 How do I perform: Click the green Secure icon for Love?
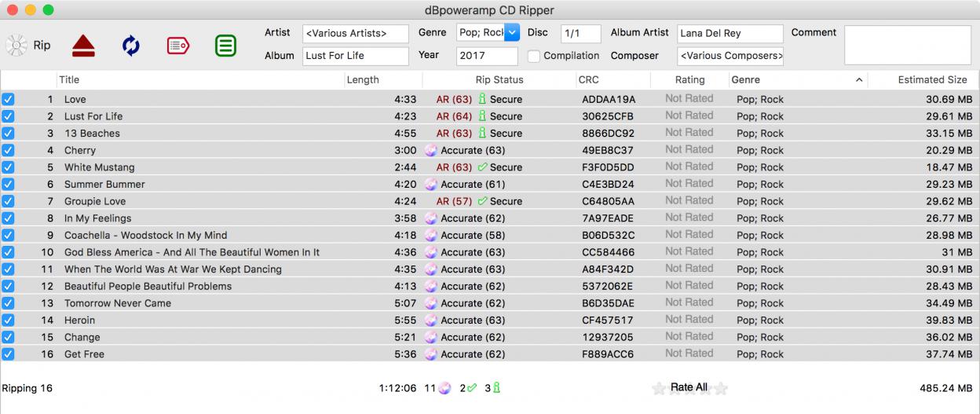point(483,99)
